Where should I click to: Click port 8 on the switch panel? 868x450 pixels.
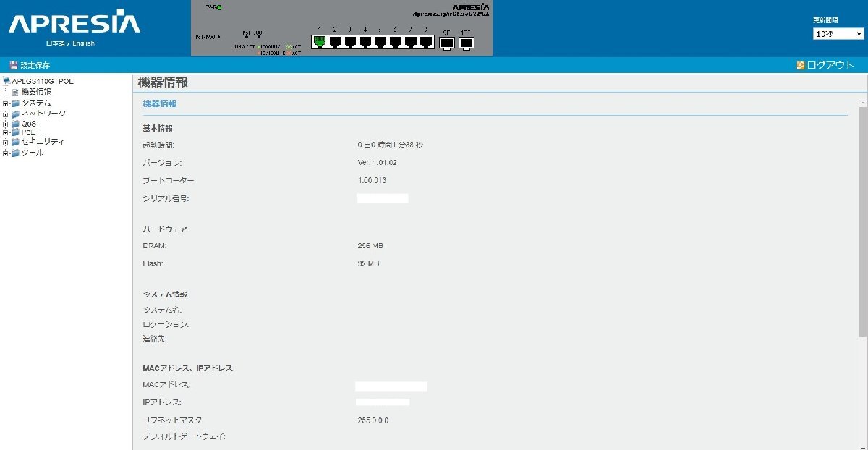tap(426, 42)
